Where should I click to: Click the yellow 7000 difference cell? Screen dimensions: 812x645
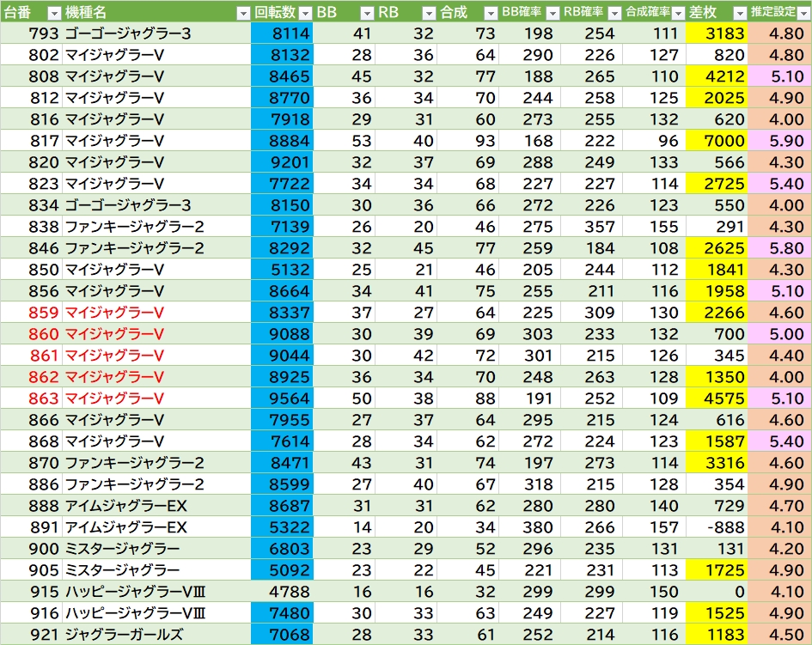pyautogui.click(x=717, y=141)
